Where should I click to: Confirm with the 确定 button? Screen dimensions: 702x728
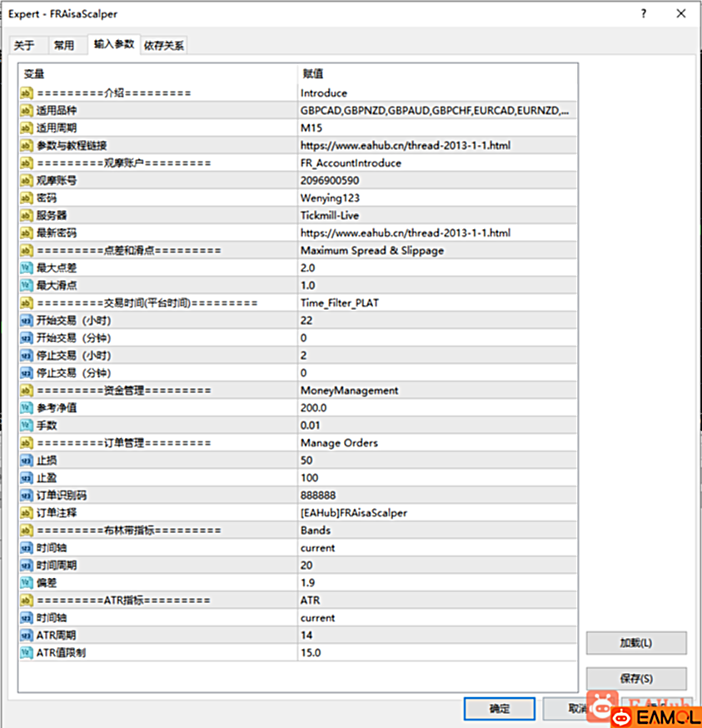(500, 709)
